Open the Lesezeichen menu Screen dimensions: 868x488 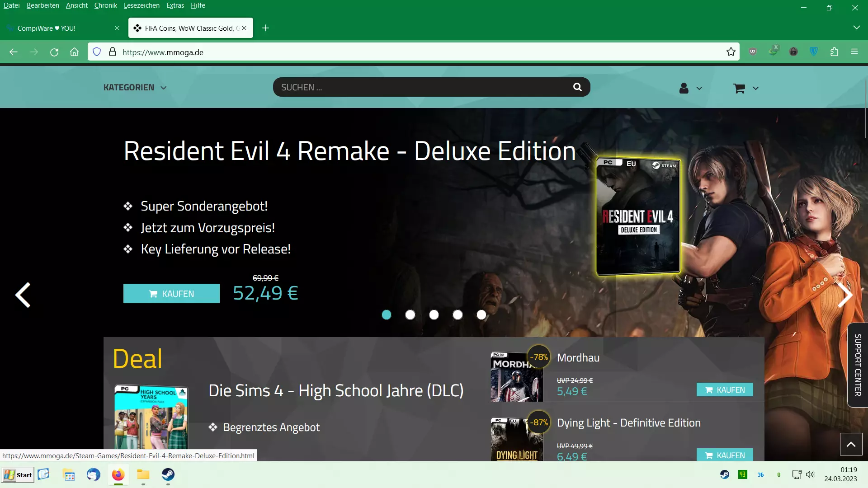142,5
